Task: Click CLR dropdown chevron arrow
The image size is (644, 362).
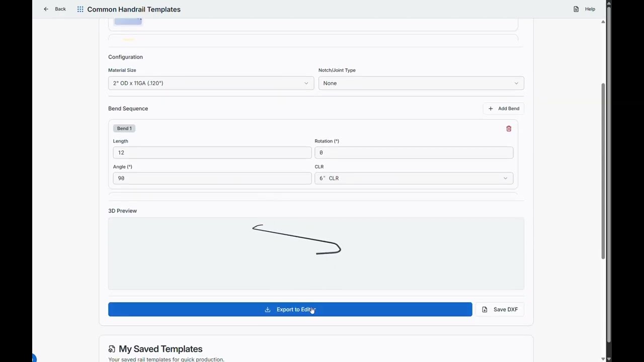Action: point(505,178)
